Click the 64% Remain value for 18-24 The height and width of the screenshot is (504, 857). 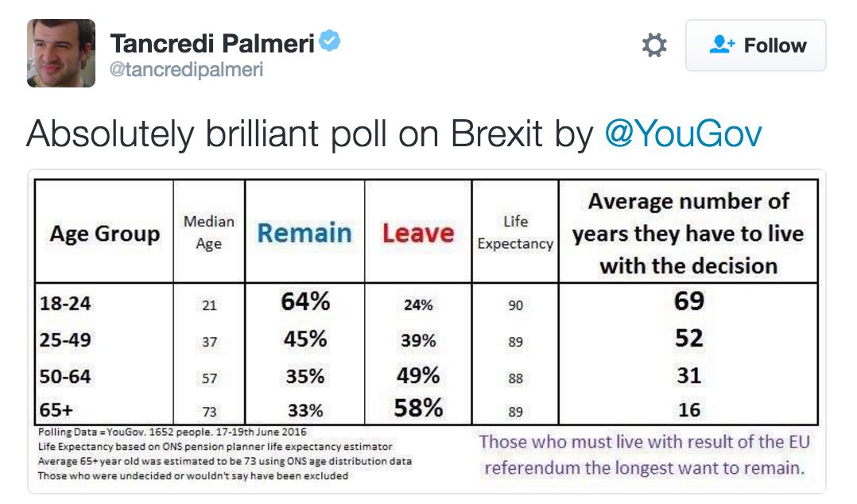click(x=304, y=302)
